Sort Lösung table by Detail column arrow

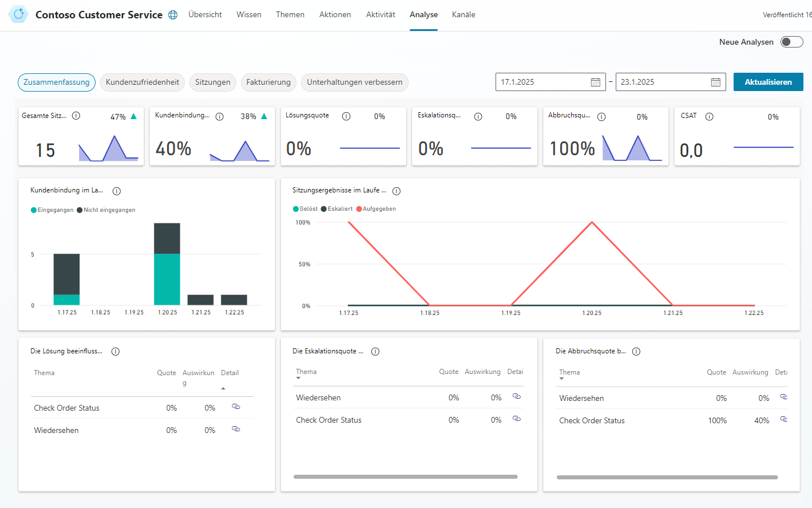click(223, 388)
